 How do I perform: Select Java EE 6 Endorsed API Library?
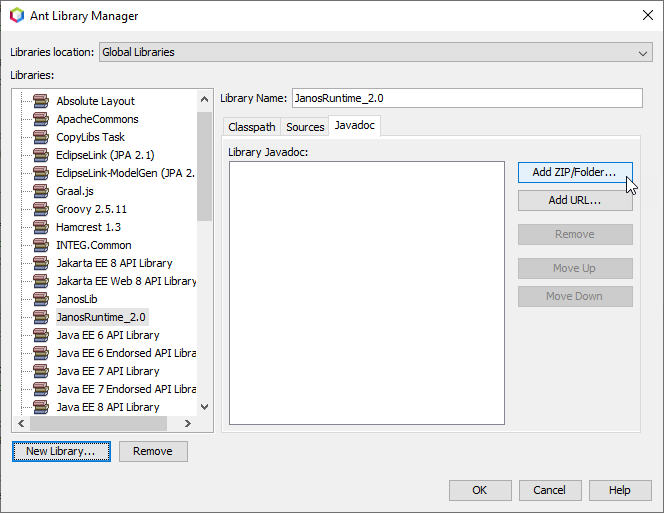126,353
